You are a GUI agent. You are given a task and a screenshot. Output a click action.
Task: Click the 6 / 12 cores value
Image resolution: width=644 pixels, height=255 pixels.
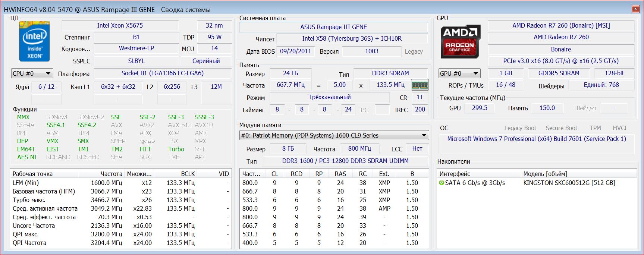[46, 86]
